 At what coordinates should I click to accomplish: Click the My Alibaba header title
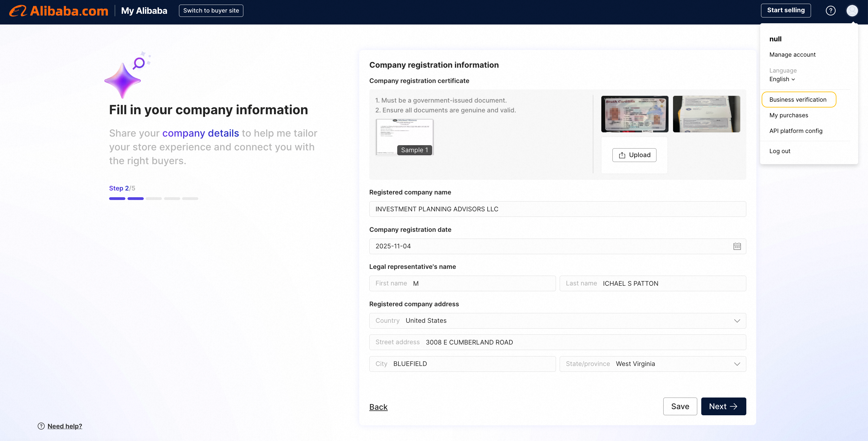tap(144, 11)
